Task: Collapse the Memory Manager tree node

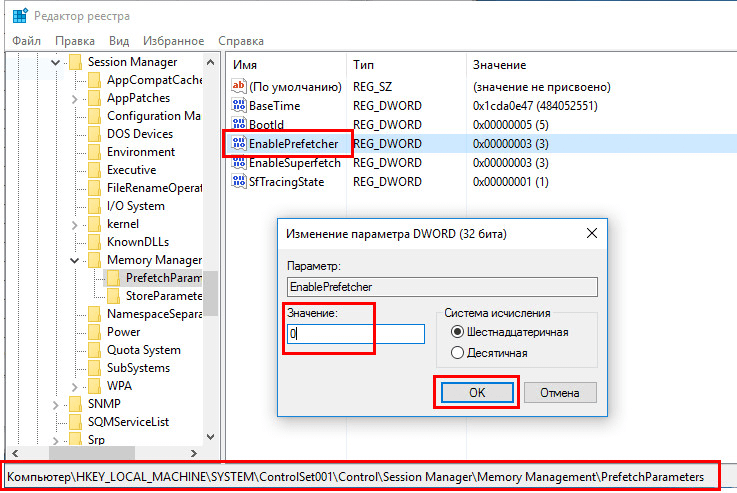Action: [74, 260]
